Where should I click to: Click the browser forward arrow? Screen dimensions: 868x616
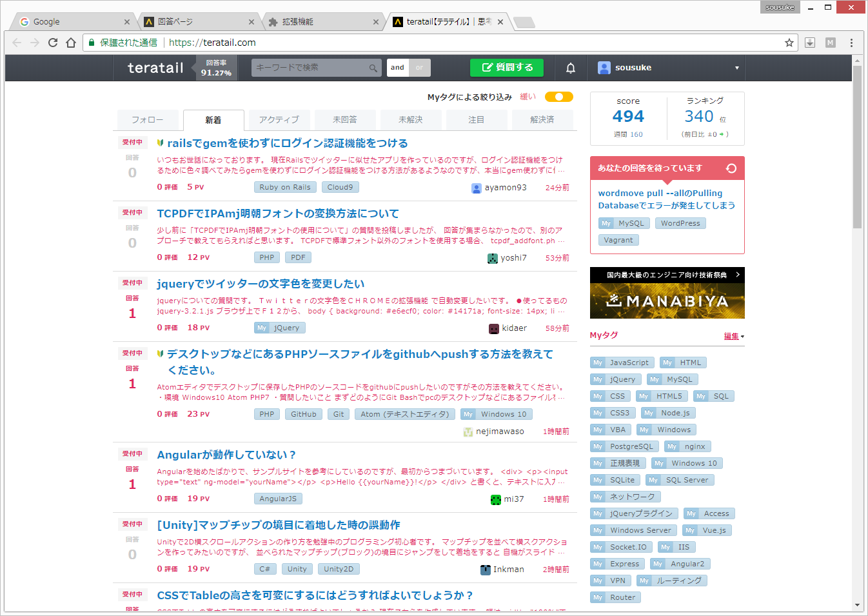(x=35, y=43)
